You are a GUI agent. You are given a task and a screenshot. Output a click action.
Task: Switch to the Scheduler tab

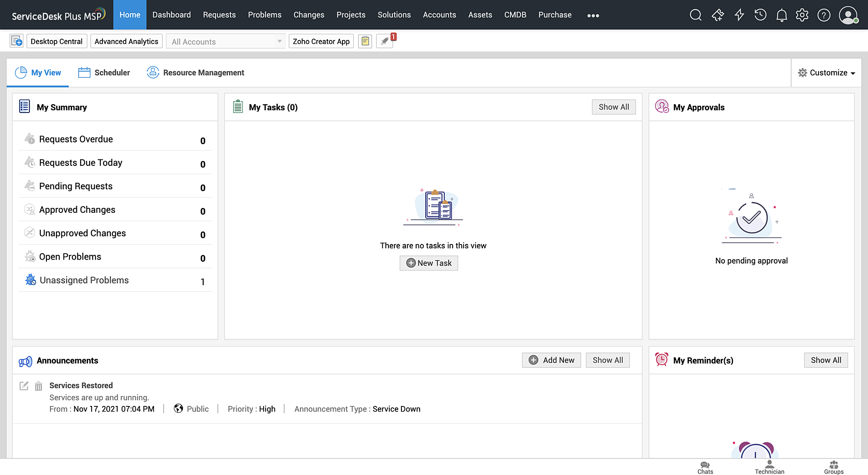coord(104,73)
